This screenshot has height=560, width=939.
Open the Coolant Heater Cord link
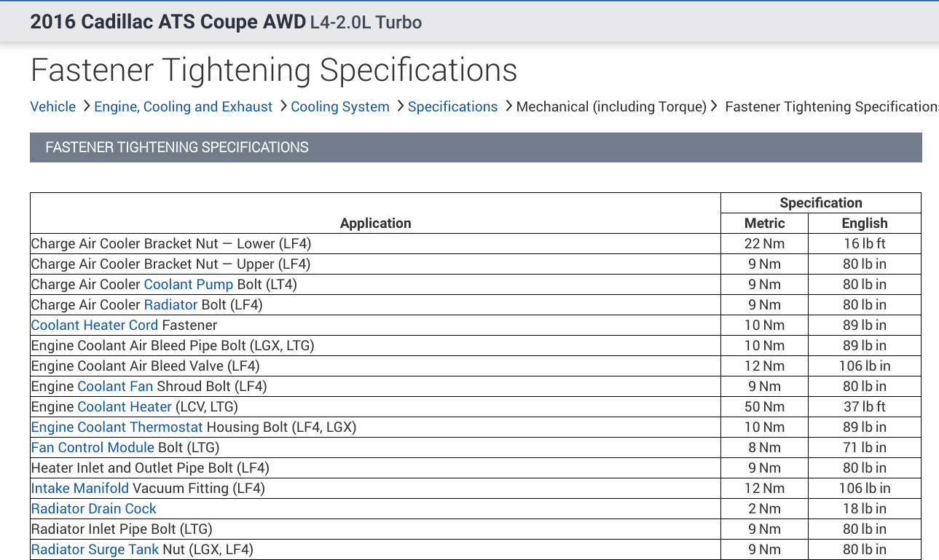(x=94, y=325)
